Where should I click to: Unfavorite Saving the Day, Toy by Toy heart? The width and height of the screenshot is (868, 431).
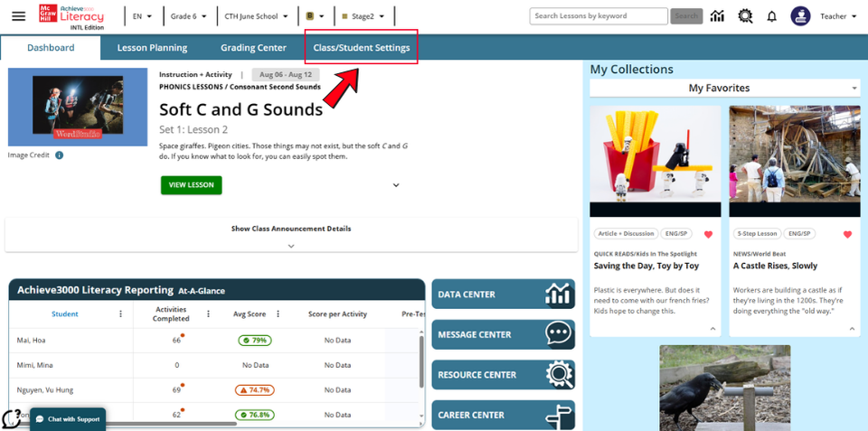click(x=708, y=234)
